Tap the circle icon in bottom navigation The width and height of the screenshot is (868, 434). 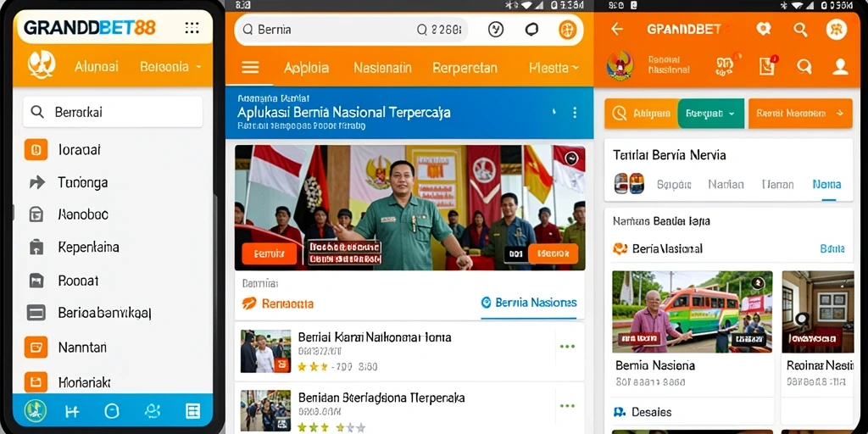point(112,411)
